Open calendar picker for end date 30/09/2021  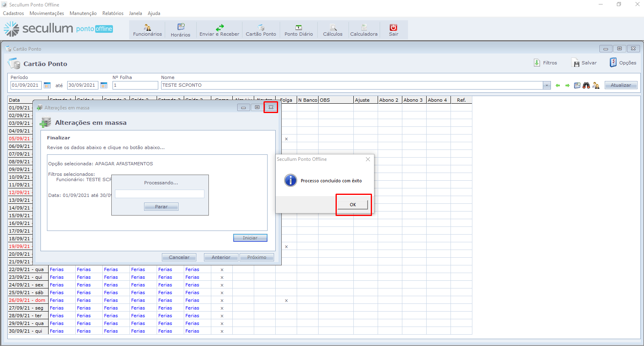[104, 85]
